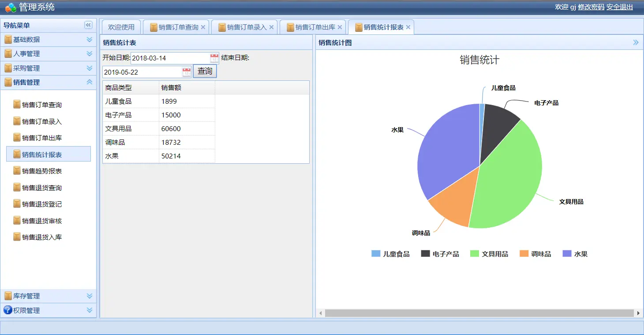Expand the 基础数据 accordion arrow
Viewport: 644px width, 335px height.
90,40
